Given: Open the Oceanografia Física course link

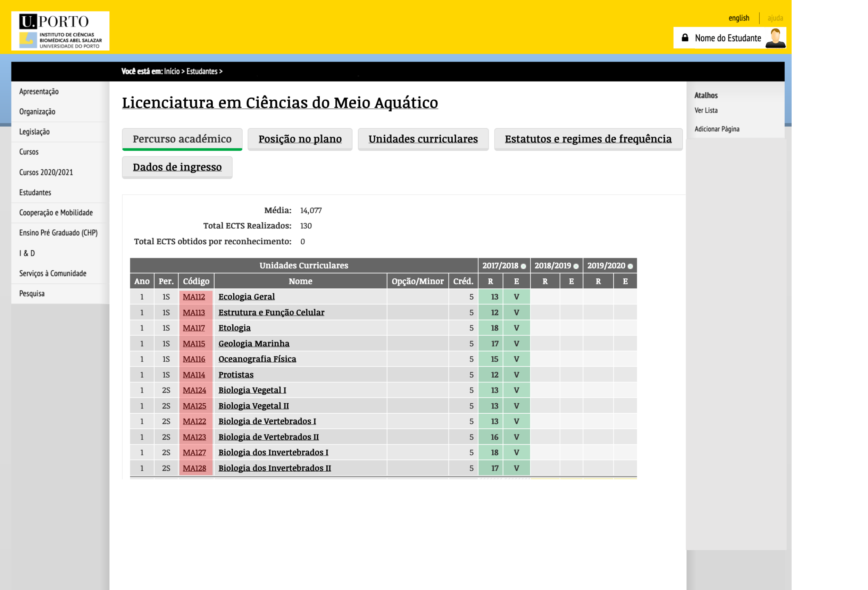Looking at the screenshot, I should (x=257, y=359).
